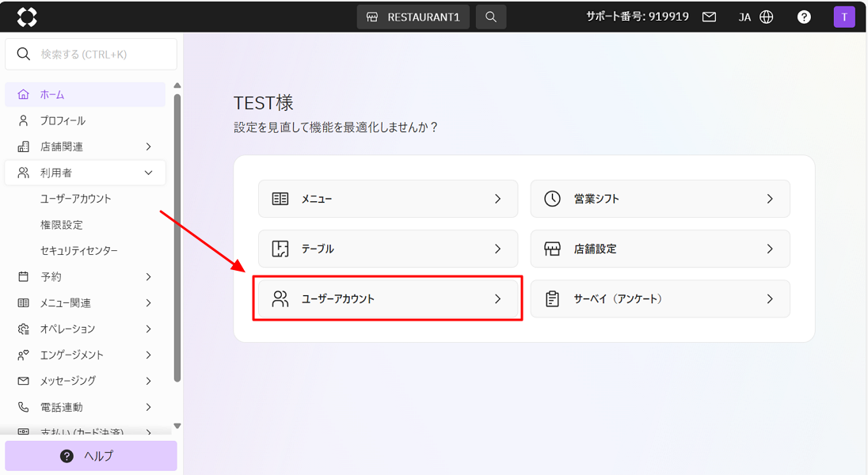Open the RESTAURANT1 store selector
The image size is (868, 475).
click(x=413, y=17)
